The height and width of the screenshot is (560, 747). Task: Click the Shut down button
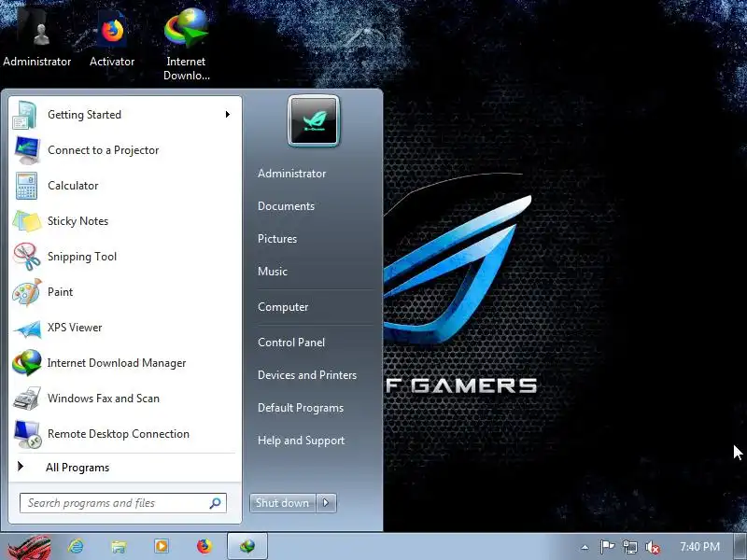pyautogui.click(x=283, y=503)
